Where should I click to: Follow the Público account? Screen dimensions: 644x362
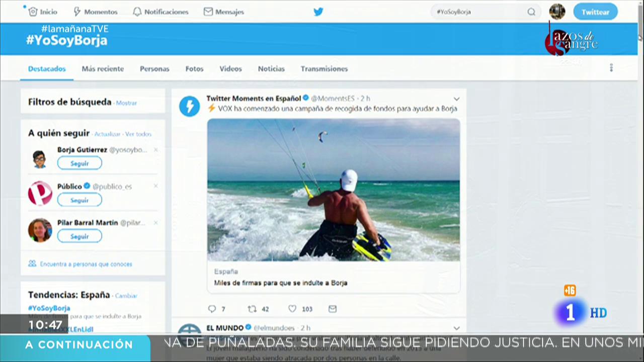(x=79, y=200)
